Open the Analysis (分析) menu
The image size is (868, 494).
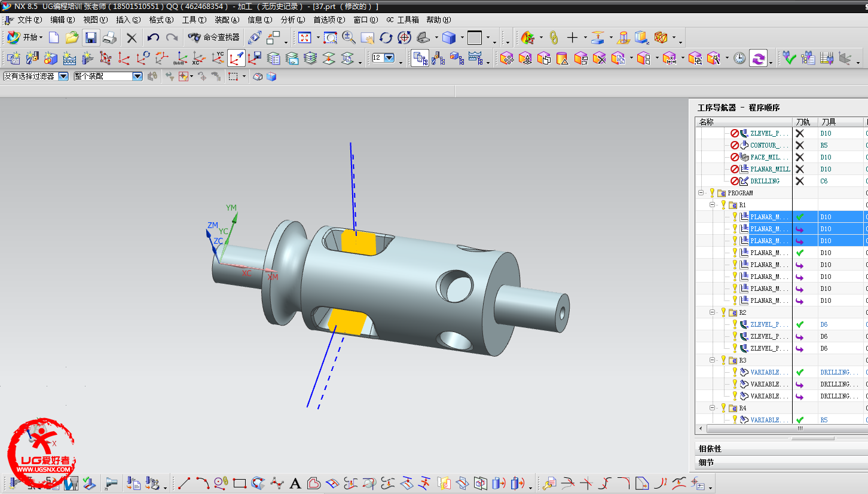(x=292, y=20)
